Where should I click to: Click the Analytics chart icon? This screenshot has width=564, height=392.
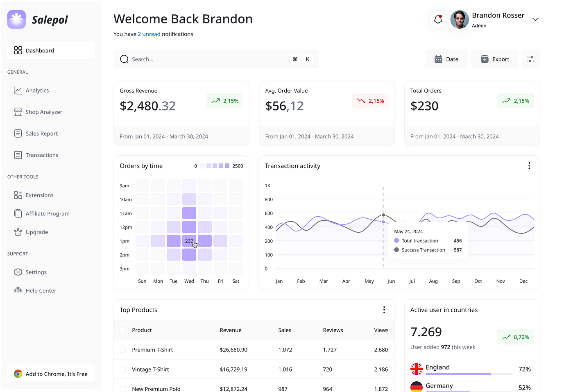tap(18, 91)
